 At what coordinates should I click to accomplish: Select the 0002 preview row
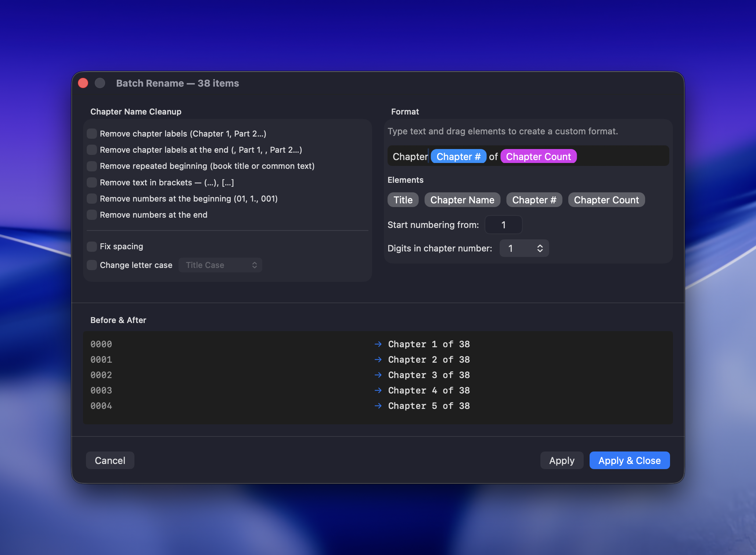[x=101, y=375]
